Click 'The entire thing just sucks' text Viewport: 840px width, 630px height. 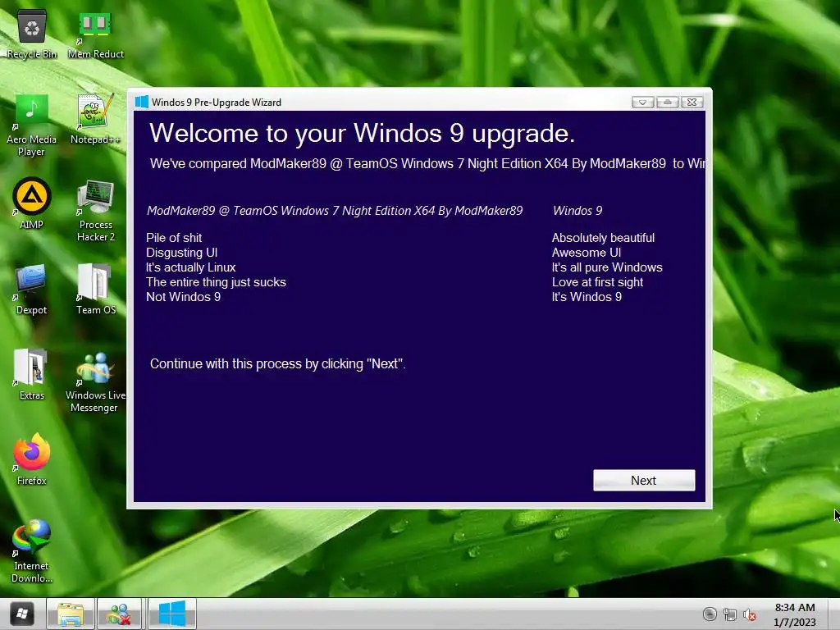(x=216, y=282)
